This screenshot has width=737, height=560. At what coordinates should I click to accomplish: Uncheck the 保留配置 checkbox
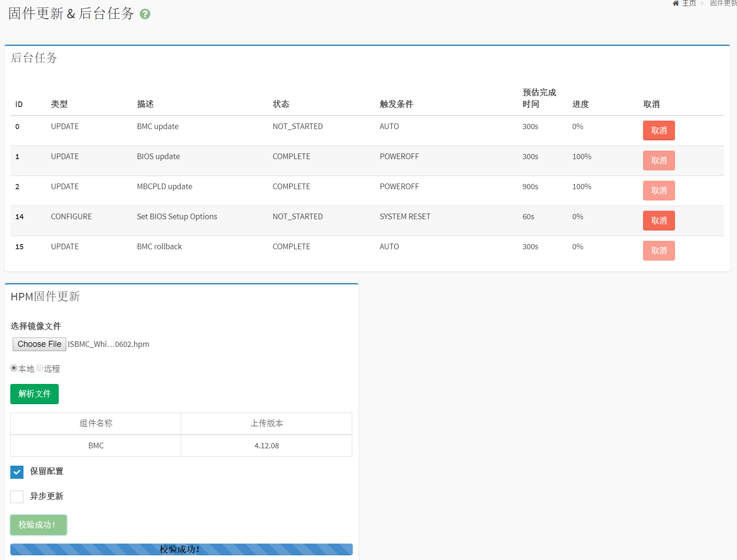pos(17,472)
